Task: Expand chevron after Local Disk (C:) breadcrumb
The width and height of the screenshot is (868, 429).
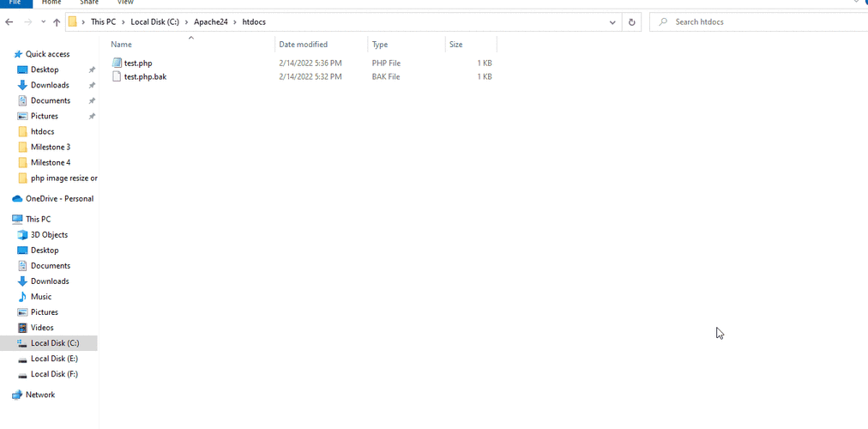Action: click(x=187, y=22)
